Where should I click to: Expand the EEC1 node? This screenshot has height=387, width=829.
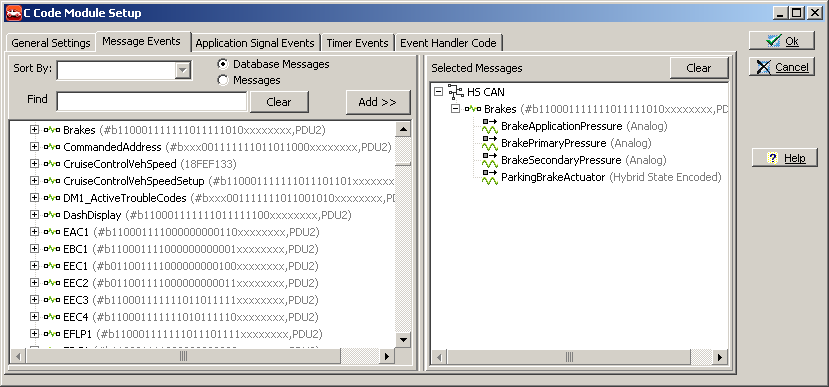tap(35, 266)
